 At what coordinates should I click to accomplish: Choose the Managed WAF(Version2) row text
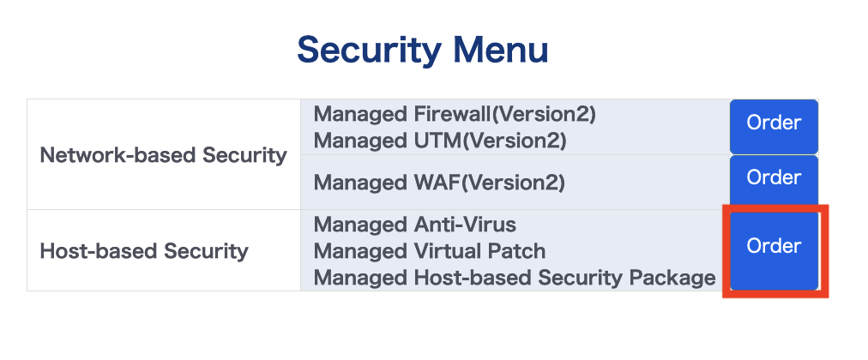coord(439,182)
